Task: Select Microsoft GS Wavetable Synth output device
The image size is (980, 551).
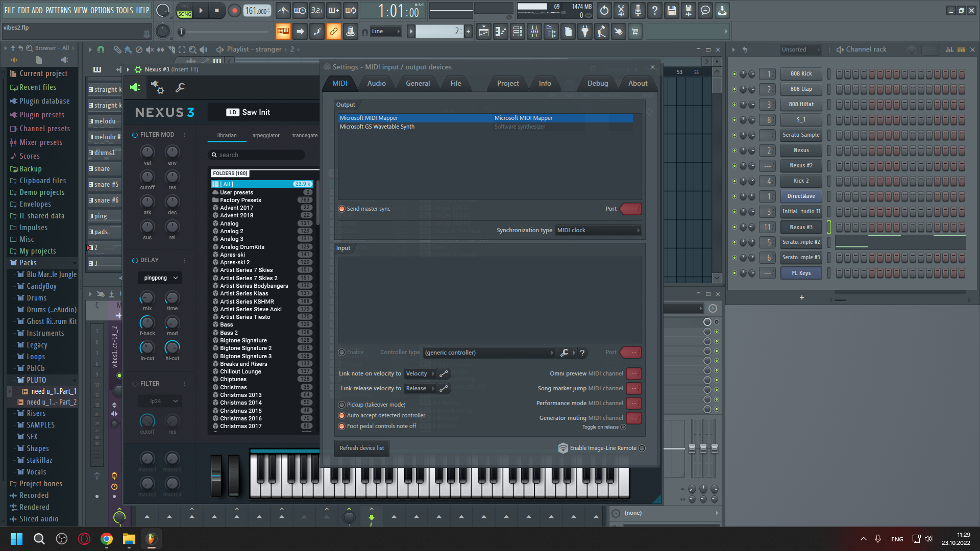Action: [485, 127]
